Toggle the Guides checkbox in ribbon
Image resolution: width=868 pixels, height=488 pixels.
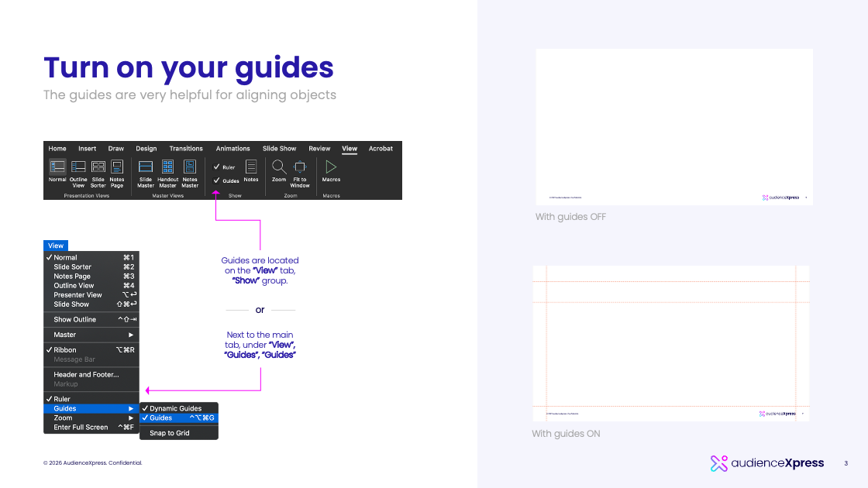pyautogui.click(x=216, y=180)
